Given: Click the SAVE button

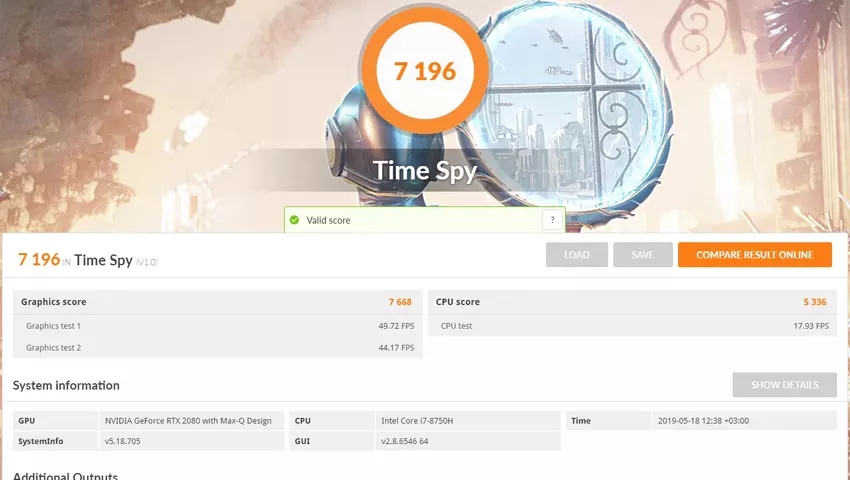Looking at the screenshot, I should point(643,255).
